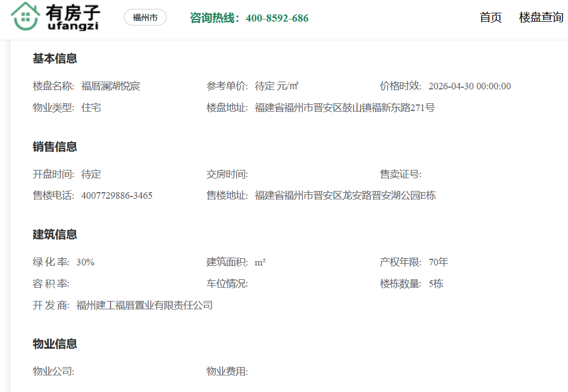Click the 建筑信息 section heading
The height and width of the screenshot is (392, 568).
(54, 234)
